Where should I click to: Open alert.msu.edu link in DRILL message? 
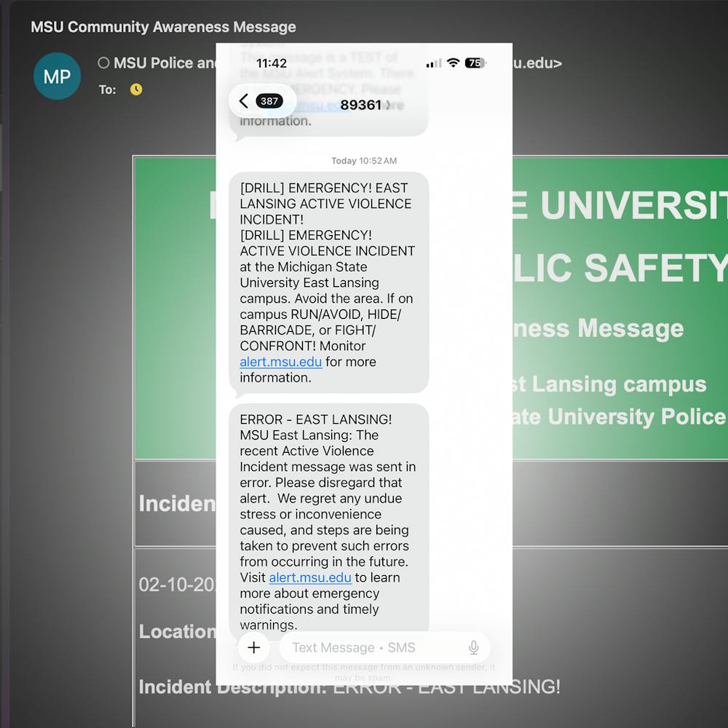[x=280, y=362]
